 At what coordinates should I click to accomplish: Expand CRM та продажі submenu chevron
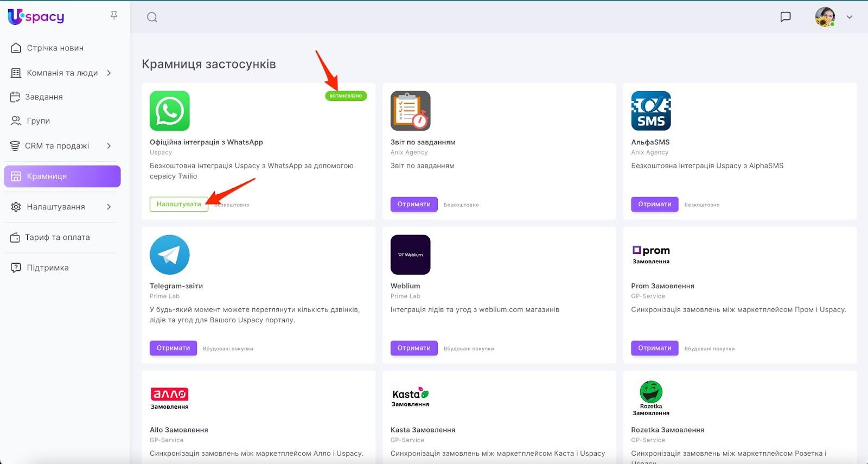click(x=109, y=145)
